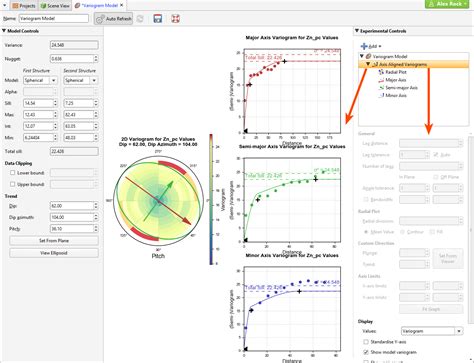The height and width of the screenshot is (363, 474).
Task: Select the Axis Aligned Variograms tree item
Action: coord(413,64)
